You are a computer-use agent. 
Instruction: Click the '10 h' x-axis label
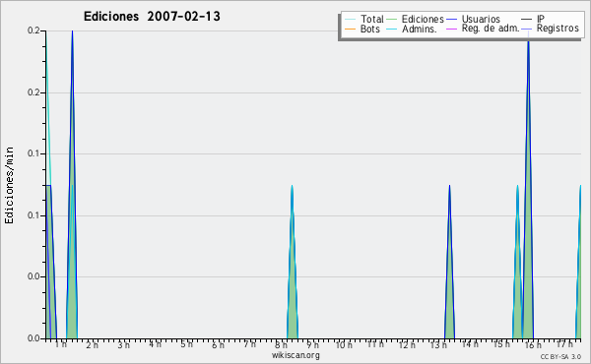click(344, 345)
